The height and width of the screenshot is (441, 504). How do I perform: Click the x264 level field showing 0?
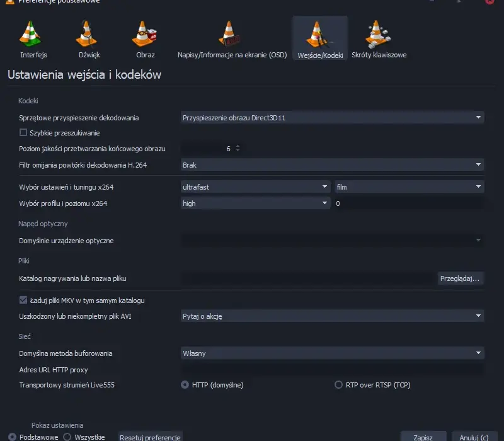coord(409,203)
